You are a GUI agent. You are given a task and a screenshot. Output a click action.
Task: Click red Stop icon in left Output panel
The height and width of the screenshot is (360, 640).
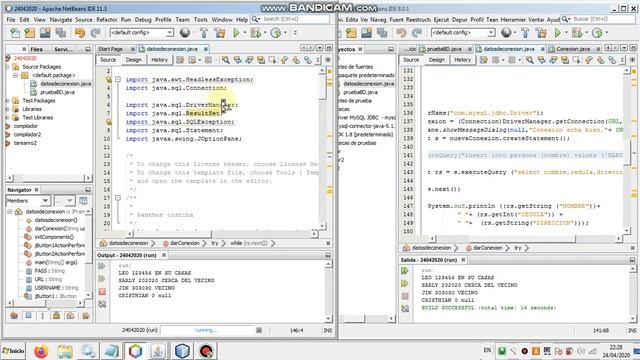102,291
